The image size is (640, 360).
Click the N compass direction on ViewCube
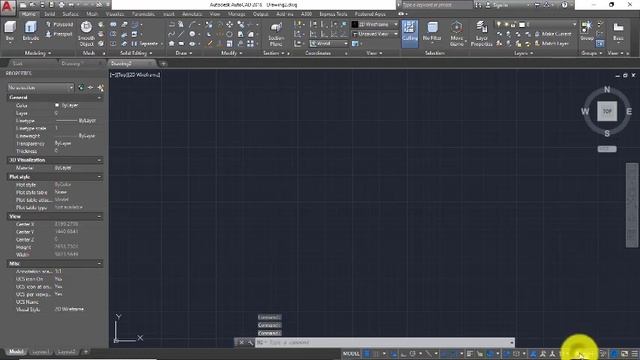click(x=607, y=89)
